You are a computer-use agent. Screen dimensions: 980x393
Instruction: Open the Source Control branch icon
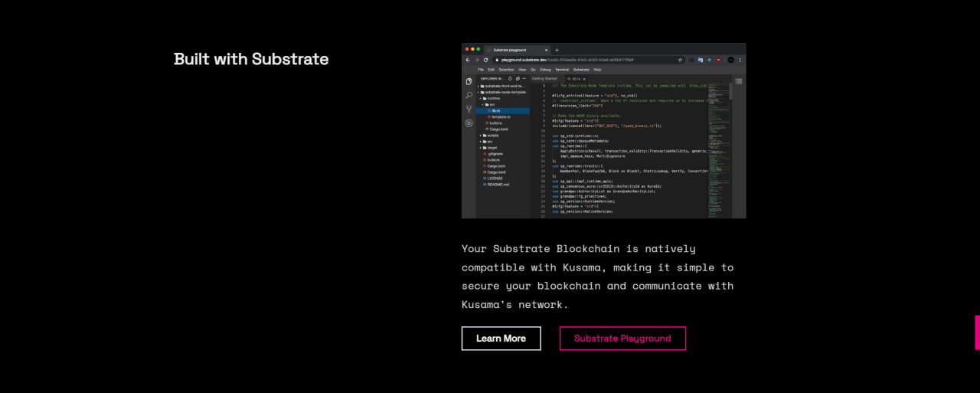pos(469,110)
